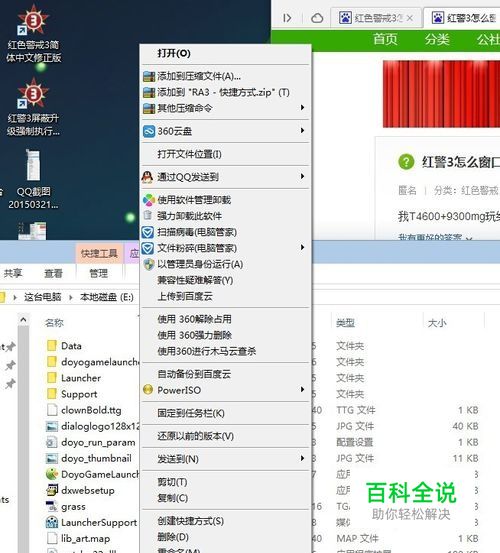Expand the PowerISO submenu arrow

[x=302, y=389]
